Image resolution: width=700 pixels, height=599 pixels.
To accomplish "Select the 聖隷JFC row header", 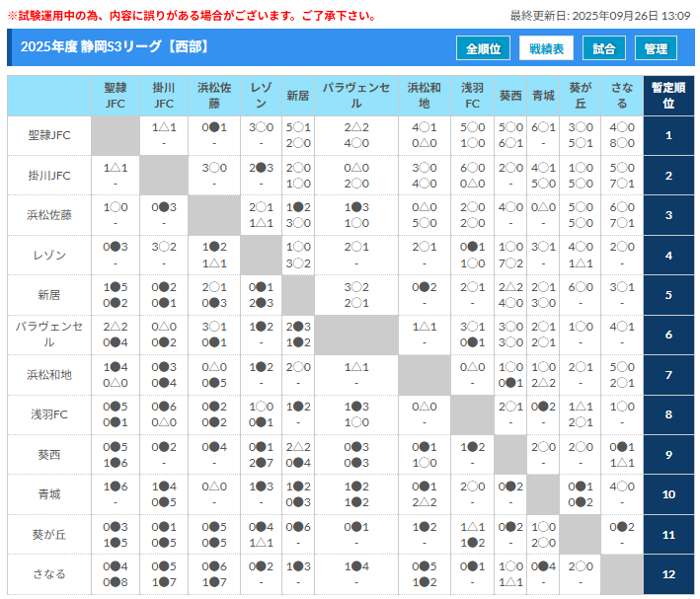I will tap(49, 135).
